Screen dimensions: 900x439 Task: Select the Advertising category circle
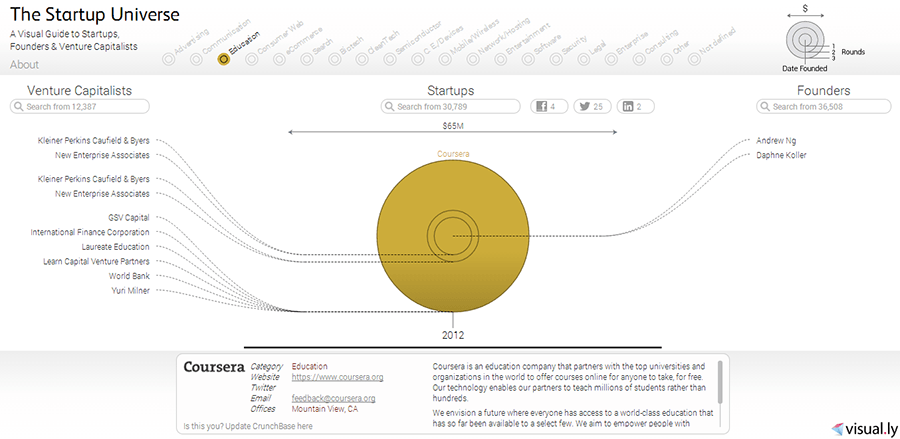click(168, 59)
